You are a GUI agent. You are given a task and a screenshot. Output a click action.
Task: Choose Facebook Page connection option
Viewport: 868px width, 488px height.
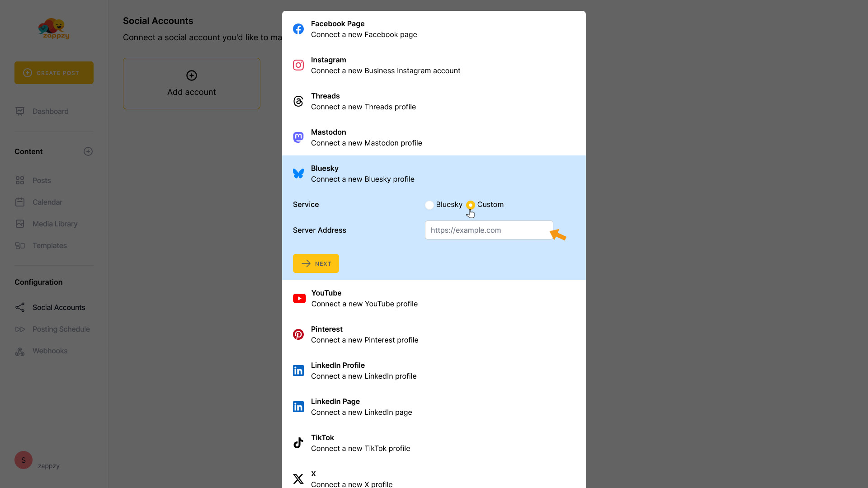click(434, 29)
